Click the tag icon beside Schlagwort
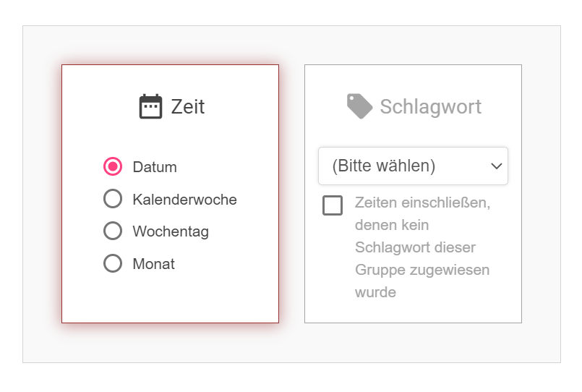Viewport: 582px width, 392px height. tap(359, 106)
